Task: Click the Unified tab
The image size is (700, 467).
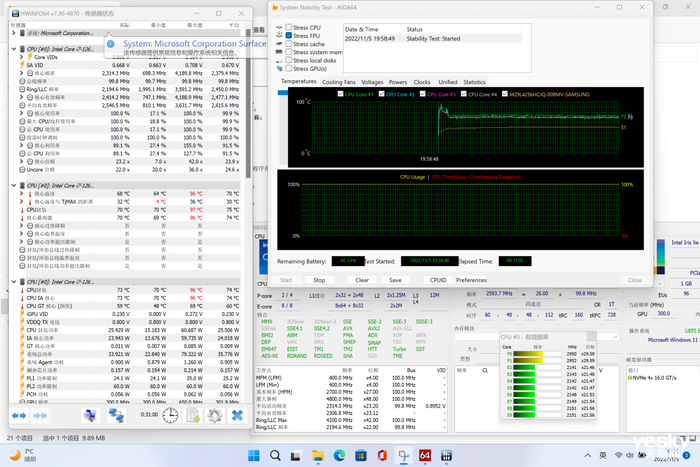Action: point(447,82)
